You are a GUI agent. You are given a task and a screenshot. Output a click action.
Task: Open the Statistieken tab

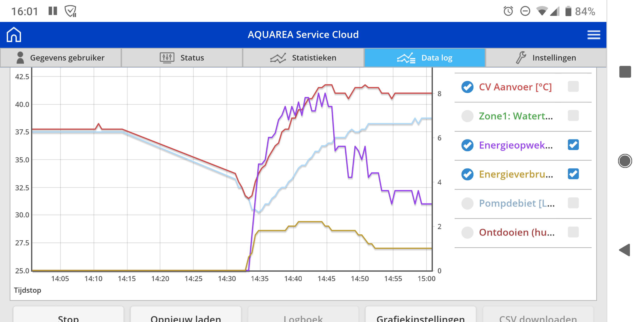coord(303,58)
